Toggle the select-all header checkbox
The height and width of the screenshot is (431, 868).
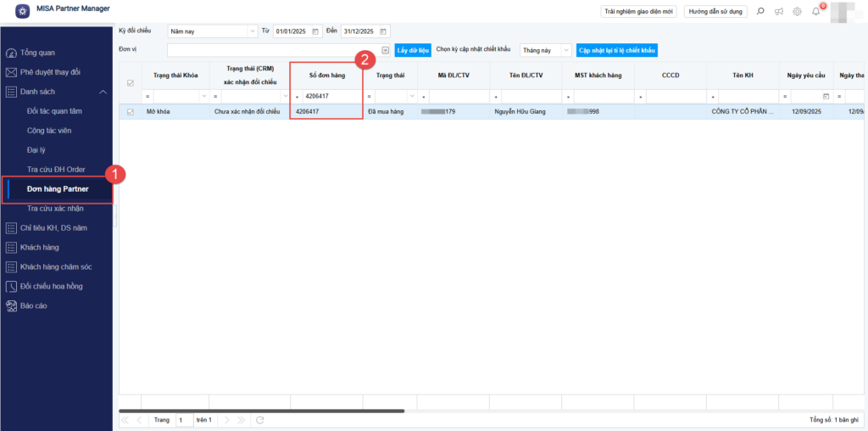tap(131, 83)
